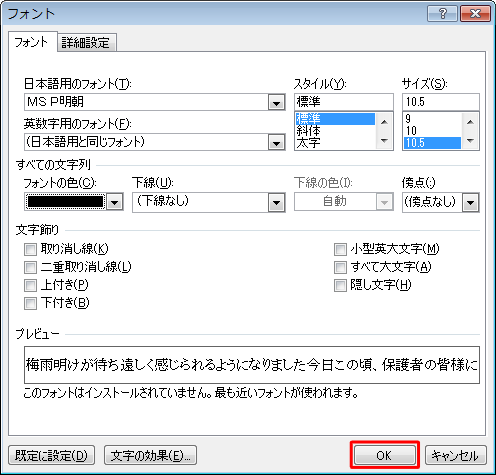The height and width of the screenshot is (475, 496).
Task: Click the help question mark button
Action: 442,14
